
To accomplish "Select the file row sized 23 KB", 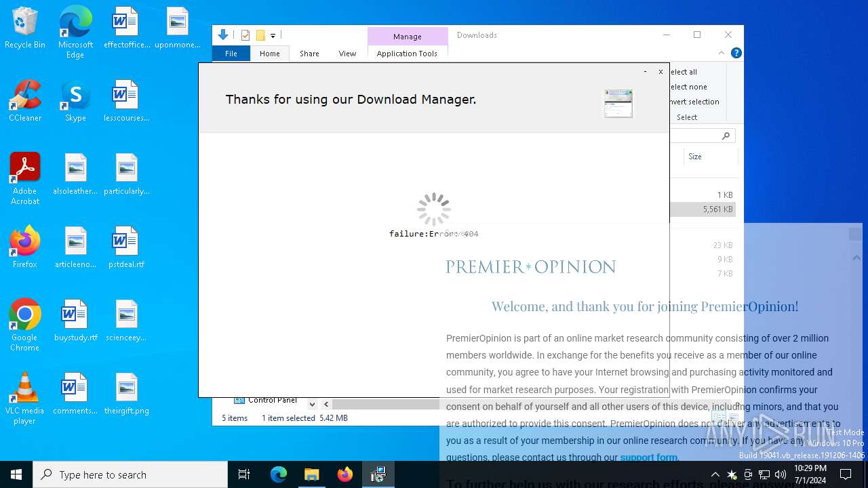I will pos(703,245).
